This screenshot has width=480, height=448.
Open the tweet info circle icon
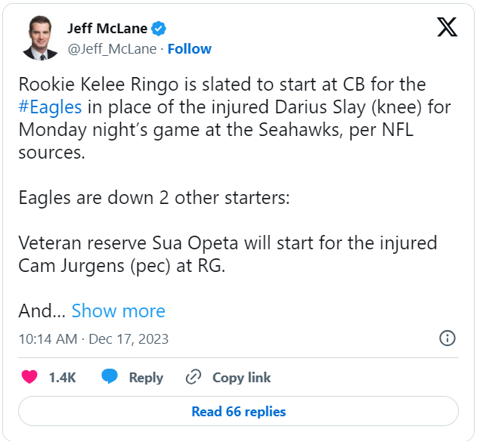447,338
